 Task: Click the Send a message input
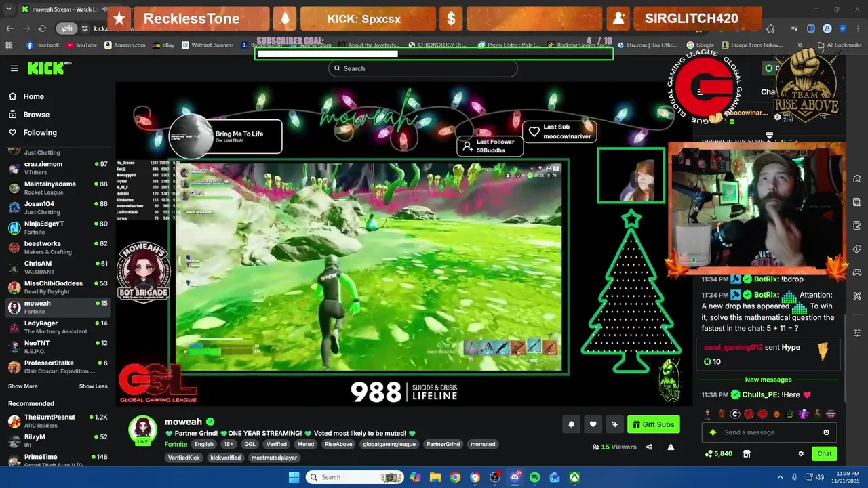(769, 432)
